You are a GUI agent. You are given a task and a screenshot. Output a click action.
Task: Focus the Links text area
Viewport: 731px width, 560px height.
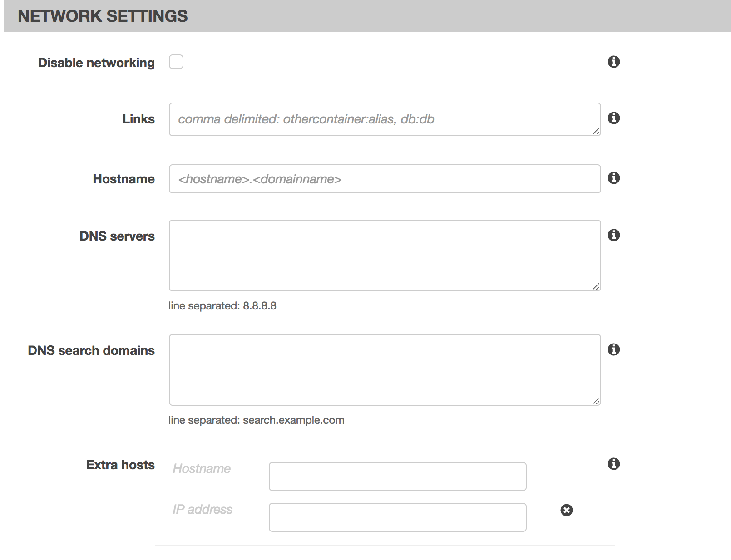[385, 119]
